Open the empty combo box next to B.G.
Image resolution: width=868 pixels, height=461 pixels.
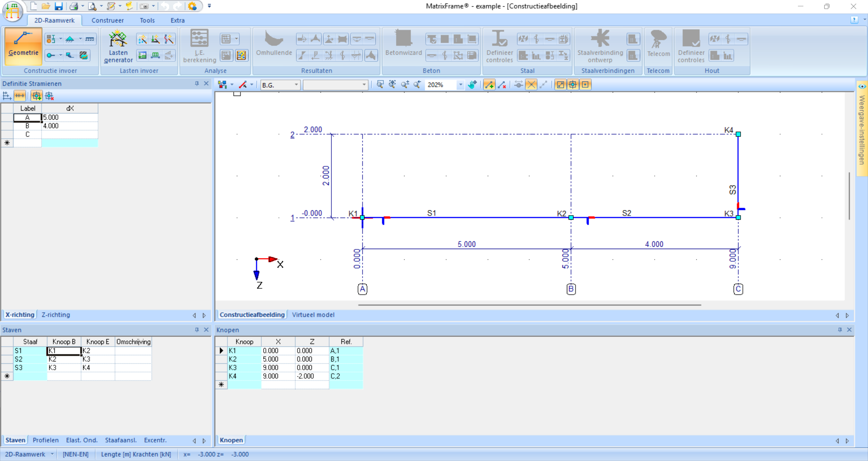(x=335, y=85)
